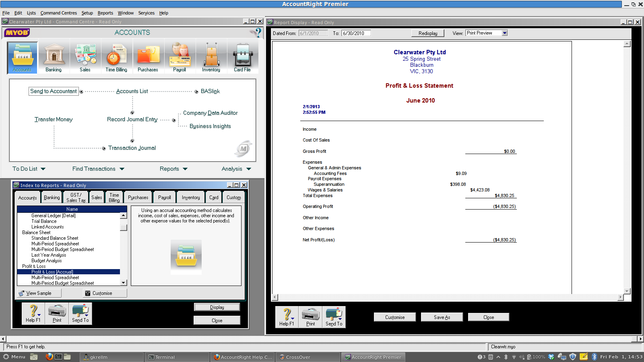Open the View Print Preview combo box
The height and width of the screenshot is (362, 644).
[487, 33]
